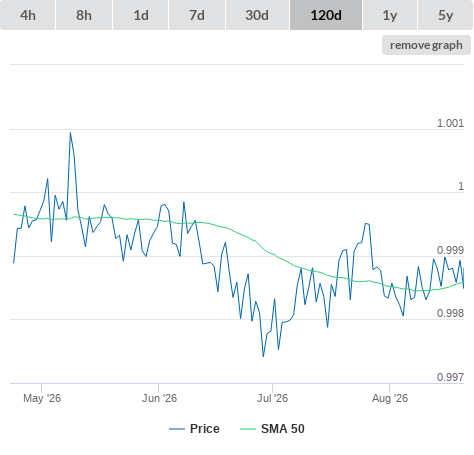Click the Jul '26 axis tick label

[272, 398]
